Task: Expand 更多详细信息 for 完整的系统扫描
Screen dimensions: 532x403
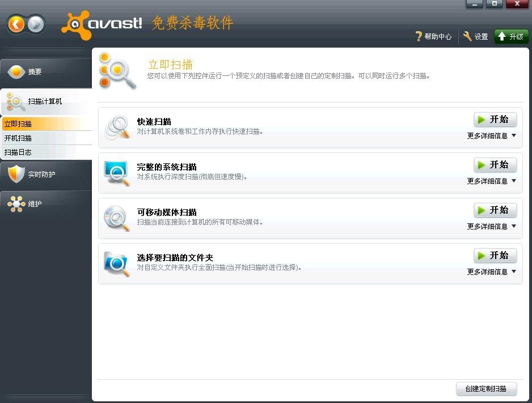Action: pos(491,181)
